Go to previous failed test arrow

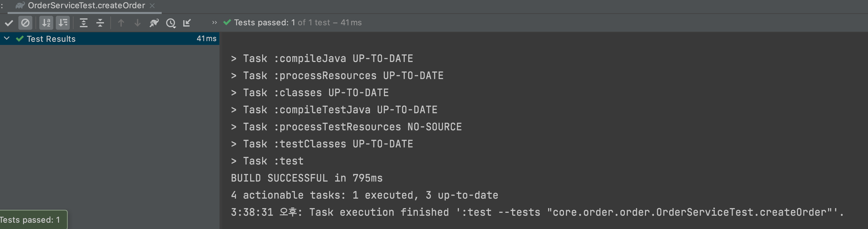121,23
